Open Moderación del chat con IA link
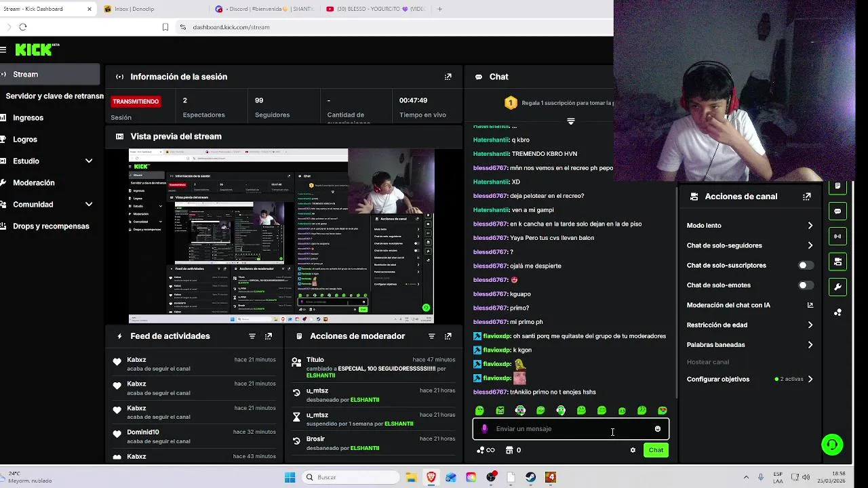The height and width of the screenshot is (488, 868). [749, 306]
